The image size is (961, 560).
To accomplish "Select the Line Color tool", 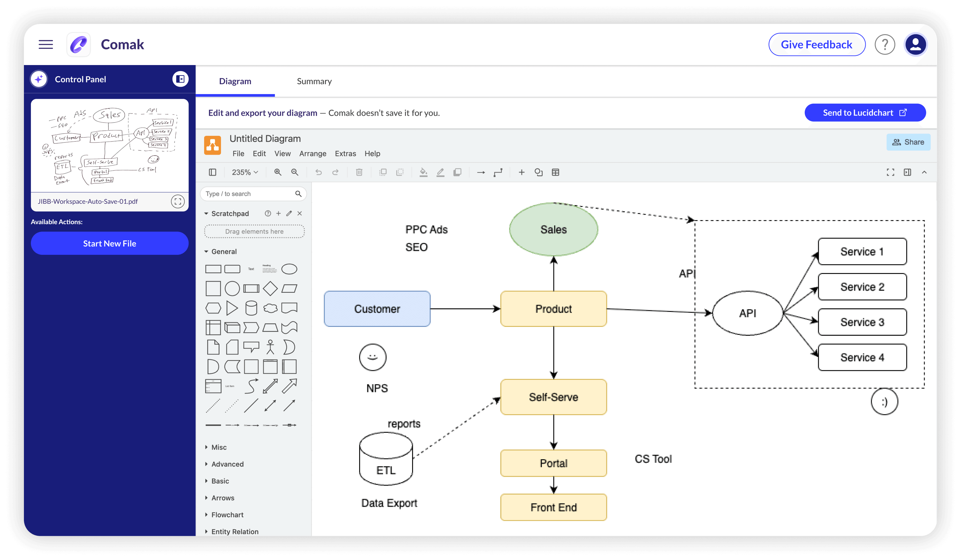I will 441,172.
